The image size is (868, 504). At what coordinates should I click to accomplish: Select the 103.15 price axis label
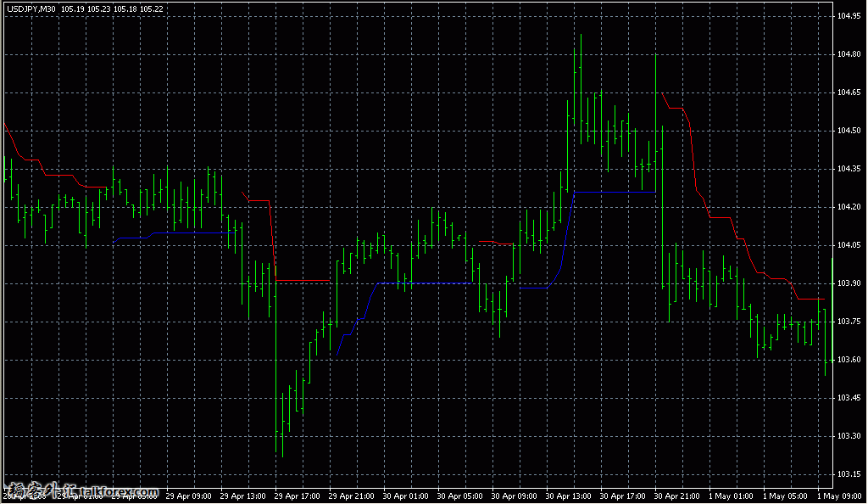click(x=849, y=474)
